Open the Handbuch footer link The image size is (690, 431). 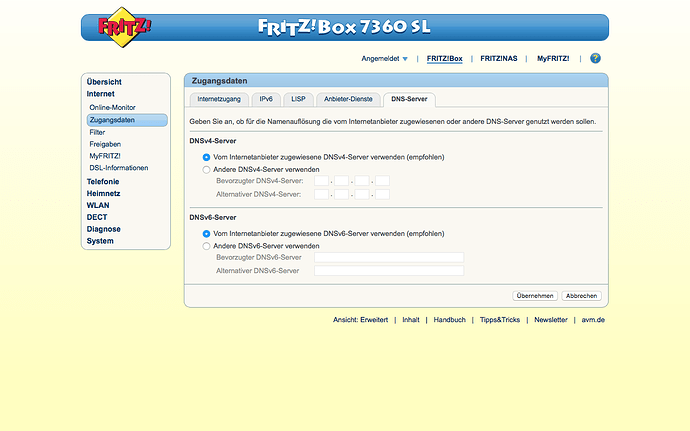tap(449, 320)
